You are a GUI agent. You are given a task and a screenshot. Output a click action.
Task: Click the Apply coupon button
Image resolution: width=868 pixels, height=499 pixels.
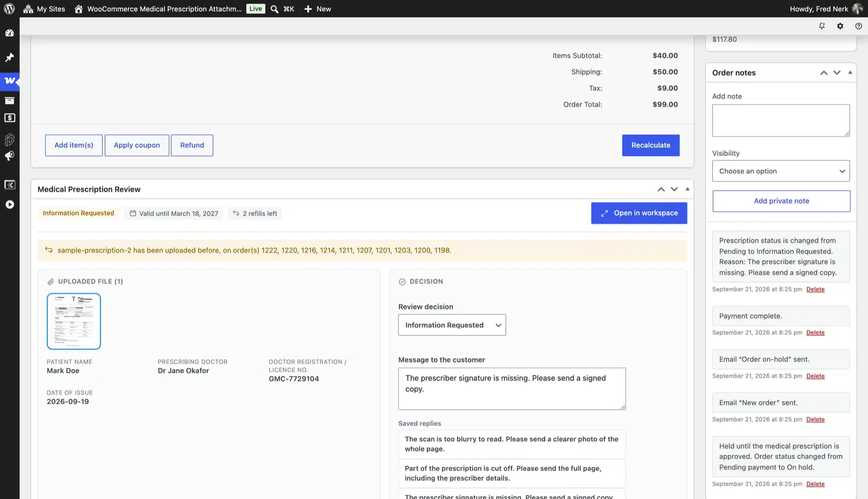[x=137, y=145]
